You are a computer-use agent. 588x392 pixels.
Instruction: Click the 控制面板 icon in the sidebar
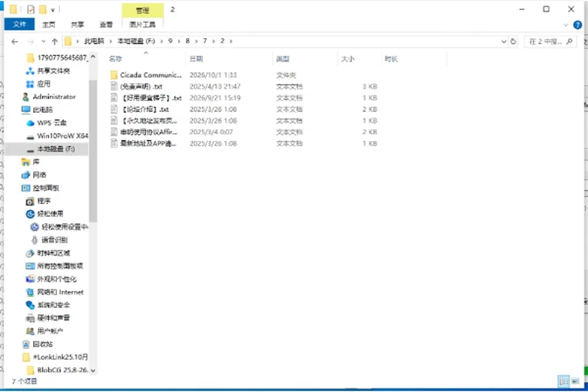[26, 188]
